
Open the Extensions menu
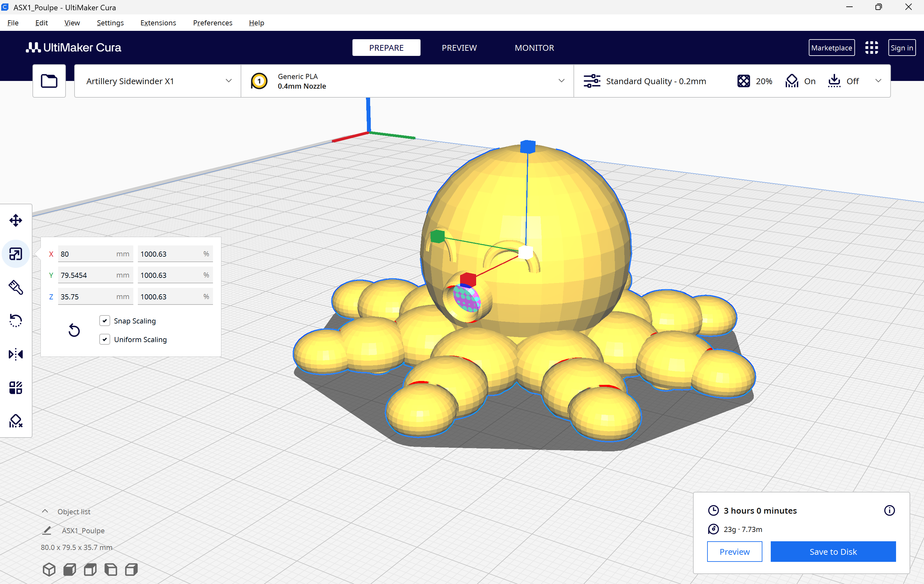coord(158,22)
